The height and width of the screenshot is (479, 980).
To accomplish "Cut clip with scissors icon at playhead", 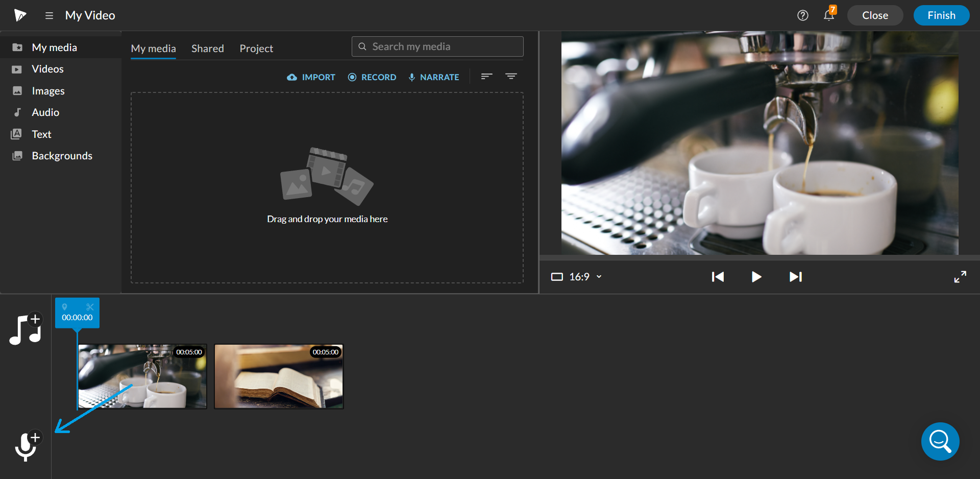I will [x=89, y=307].
